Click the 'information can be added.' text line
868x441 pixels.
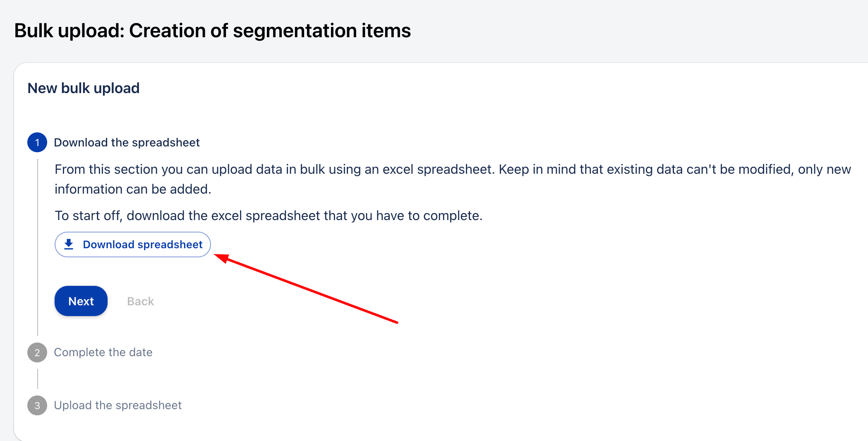pos(133,189)
